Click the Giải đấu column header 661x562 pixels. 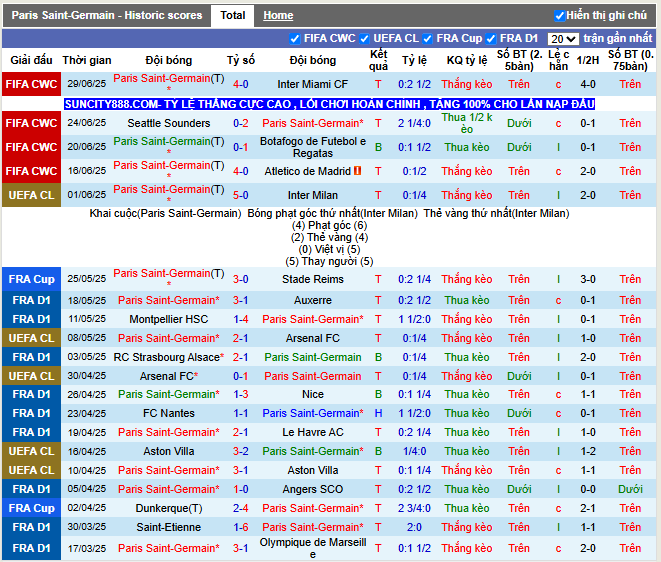[x=31, y=60]
